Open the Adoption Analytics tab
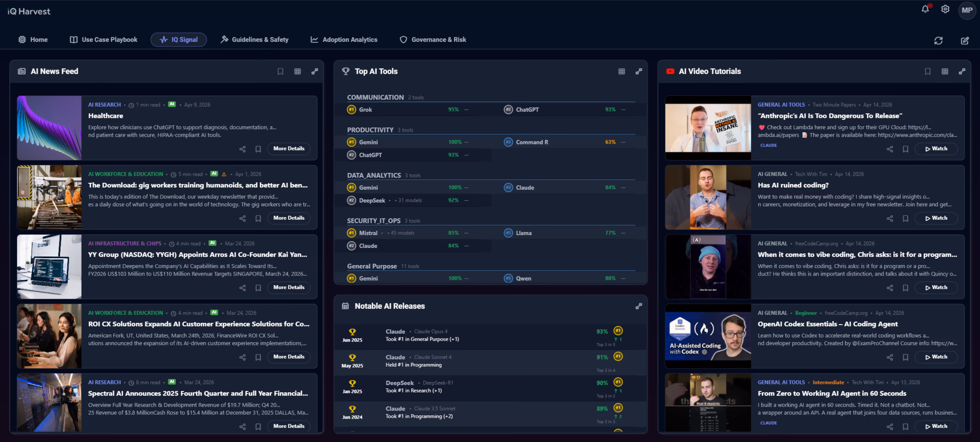The height and width of the screenshot is (442, 980). (344, 39)
